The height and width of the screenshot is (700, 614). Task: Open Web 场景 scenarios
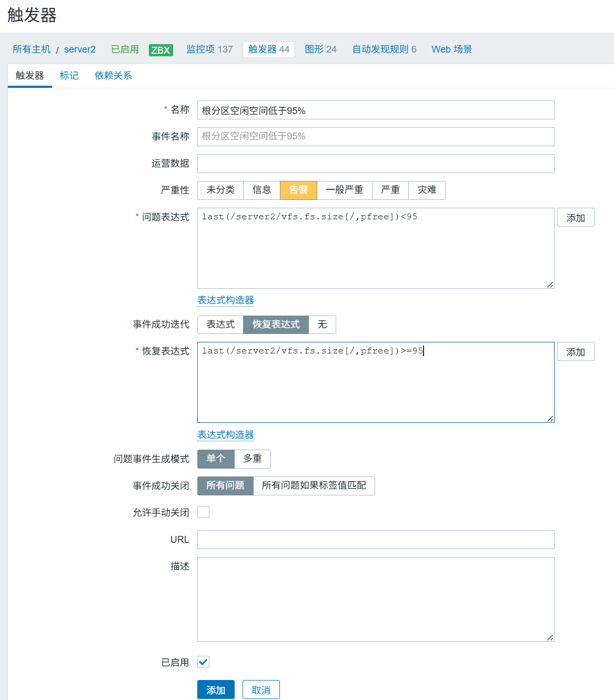coord(452,49)
